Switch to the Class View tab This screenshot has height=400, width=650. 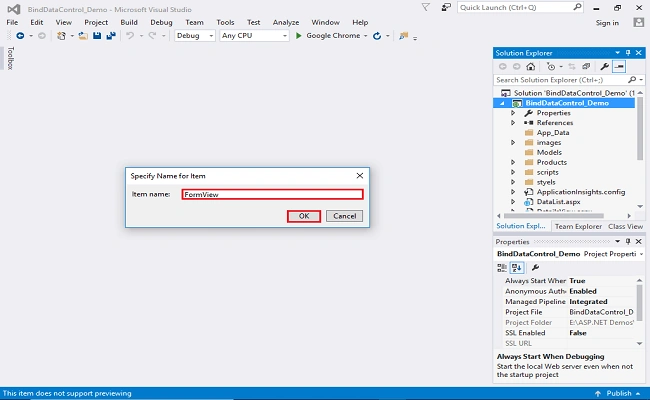tap(626, 226)
